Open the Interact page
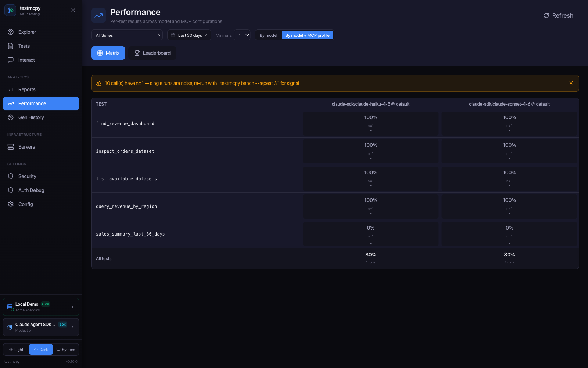This screenshot has height=368, width=588. pos(41,60)
